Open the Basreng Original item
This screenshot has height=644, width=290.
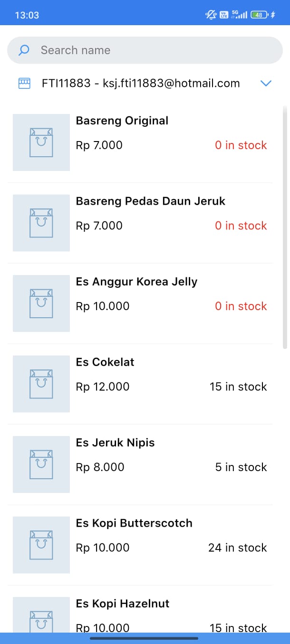[122, 121]
